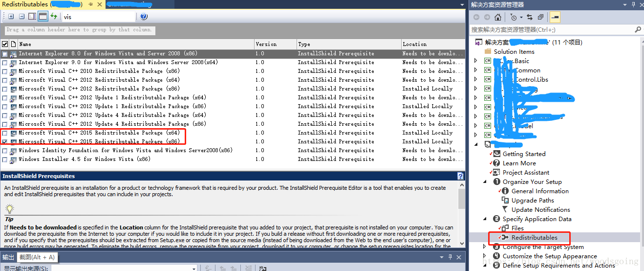
Task: Expand the Define Setup Requirements and Actions node
Action: [x=485, y=265]
